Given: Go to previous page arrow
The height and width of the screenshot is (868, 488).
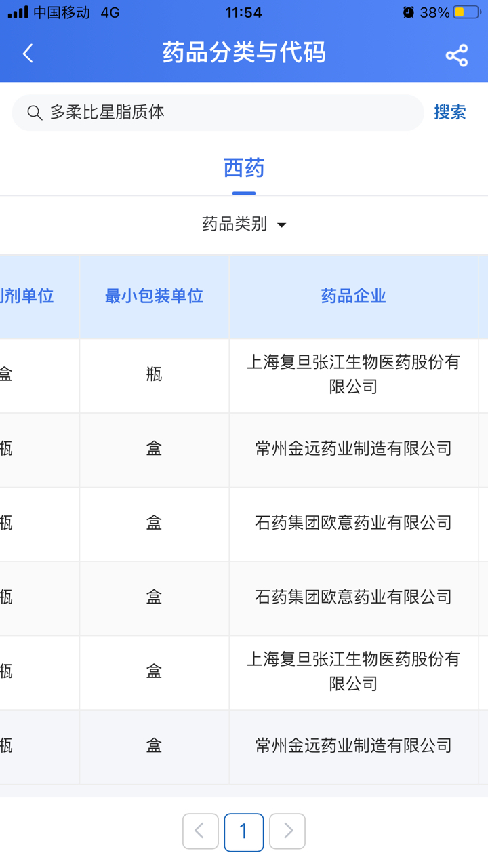Looking at the screenshot, I should (201, 831).
